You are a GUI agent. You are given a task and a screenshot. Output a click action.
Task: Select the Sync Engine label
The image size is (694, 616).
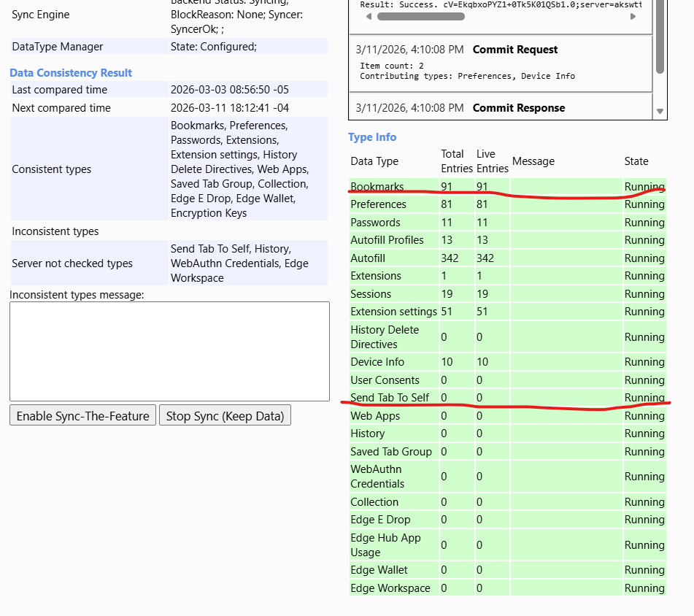[41, 15]
